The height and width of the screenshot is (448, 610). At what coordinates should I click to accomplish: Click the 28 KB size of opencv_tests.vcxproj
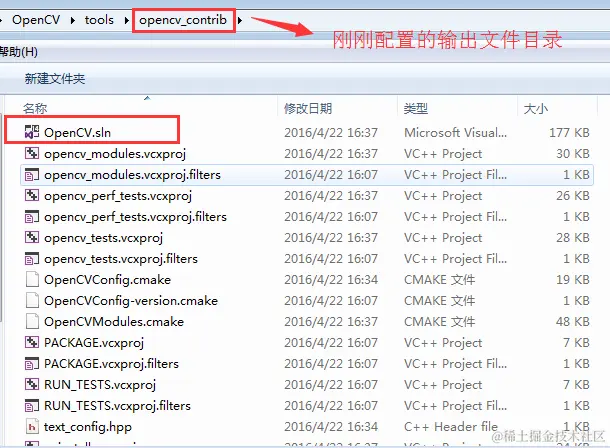coord(573,238)
